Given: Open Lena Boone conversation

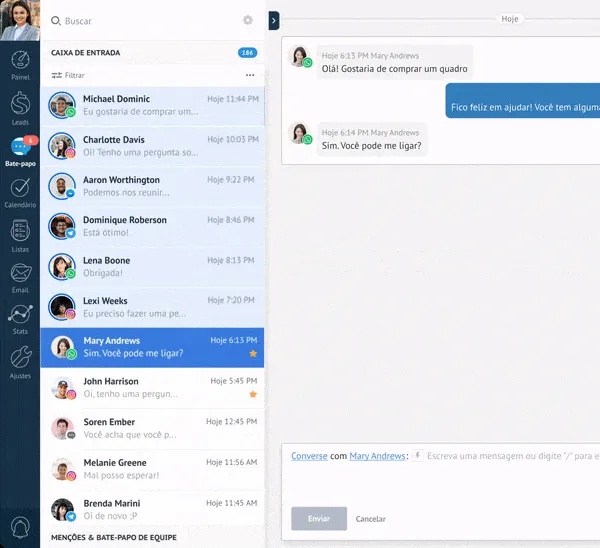Looking at the screenshot, I should [152, 267].
